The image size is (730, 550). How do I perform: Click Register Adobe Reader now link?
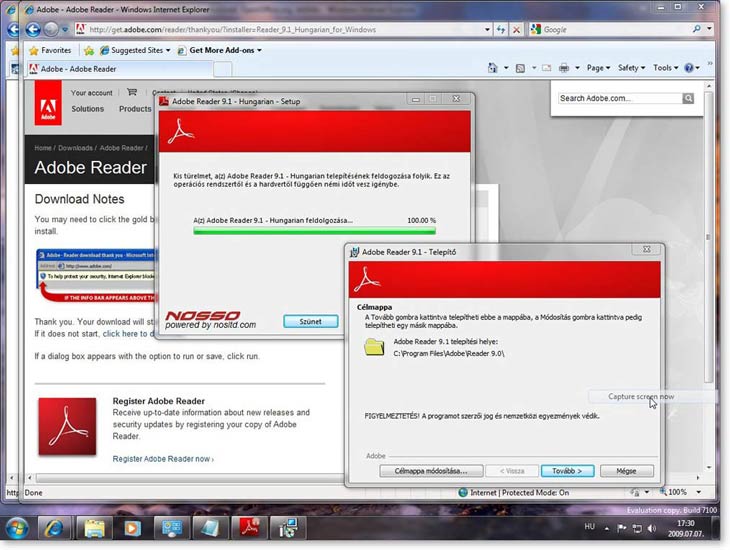[163, 458]
